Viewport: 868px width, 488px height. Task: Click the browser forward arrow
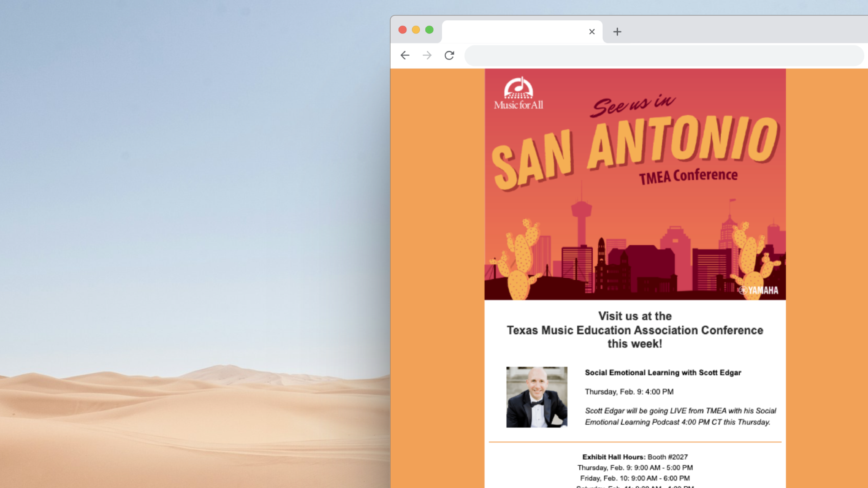coord(427,55)
